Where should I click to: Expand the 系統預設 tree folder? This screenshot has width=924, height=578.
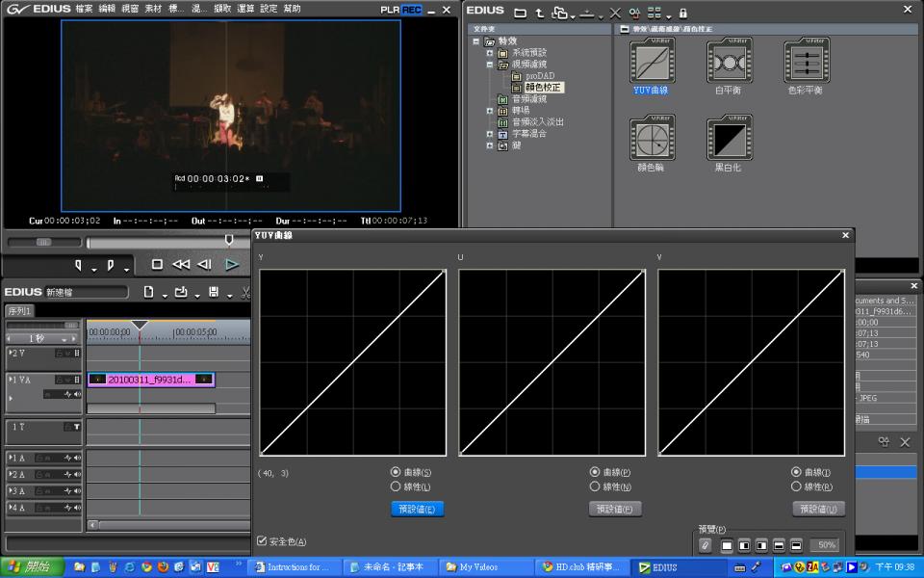pyautogui.click(x=490, y=52)
